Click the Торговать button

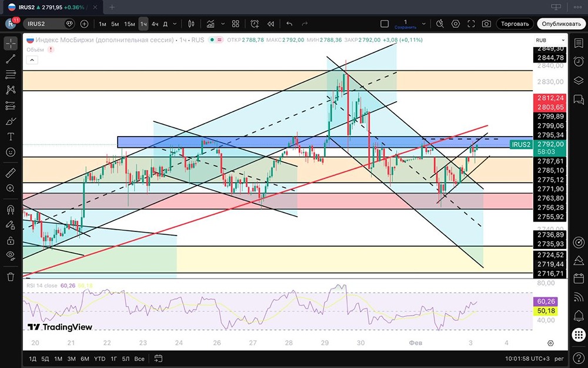click(x=515, y=24)
